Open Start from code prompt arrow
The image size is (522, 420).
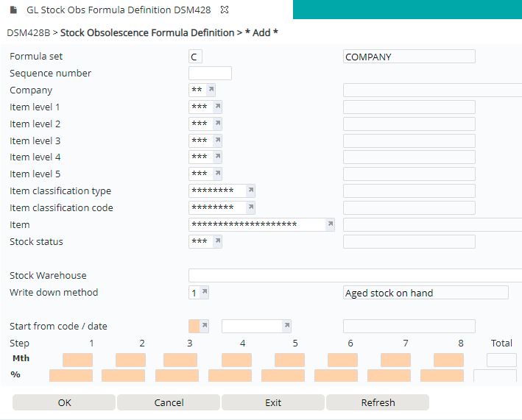205,326
